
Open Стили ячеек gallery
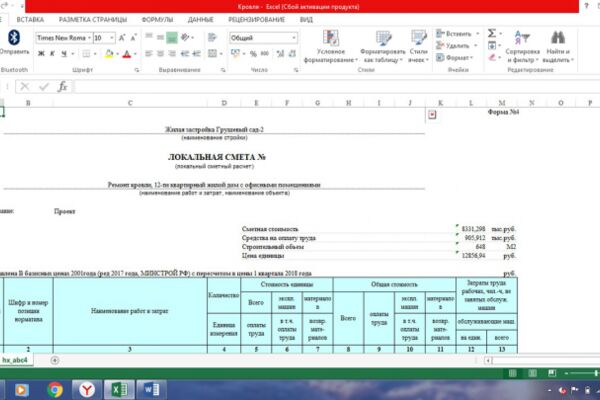click(x=418, y=46)
